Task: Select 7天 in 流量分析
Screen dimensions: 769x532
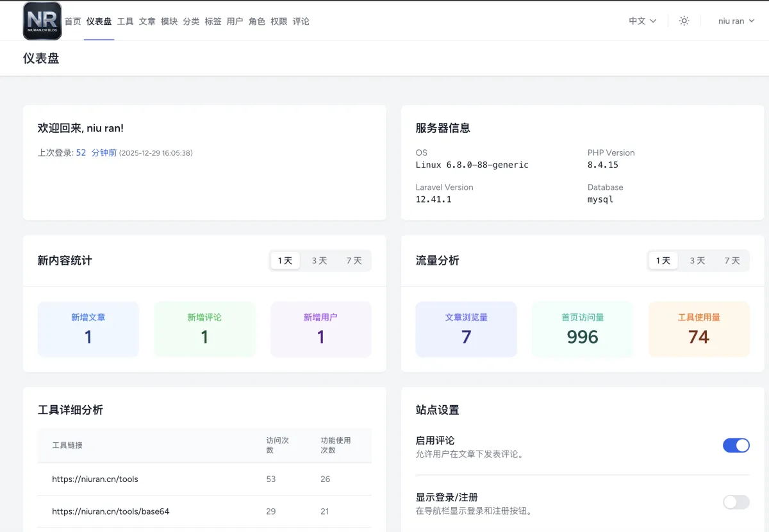Action: (x=732, y=261)
